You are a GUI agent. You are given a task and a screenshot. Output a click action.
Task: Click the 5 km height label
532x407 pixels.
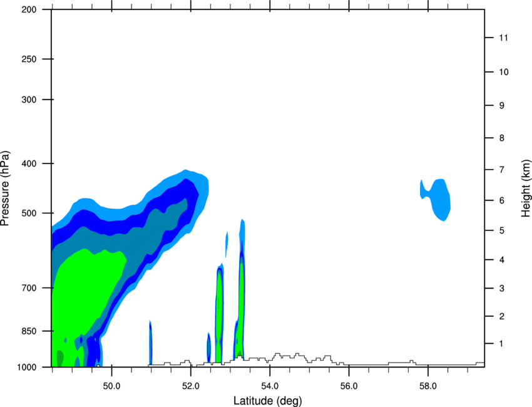(502, 230)
